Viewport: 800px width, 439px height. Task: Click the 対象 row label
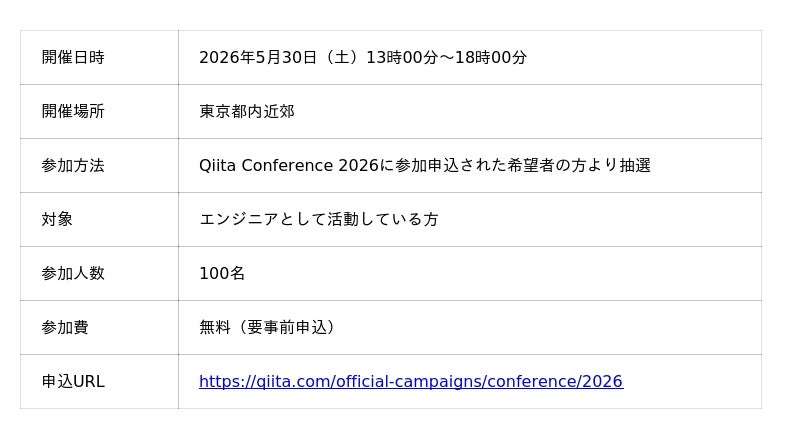[57, 219]
